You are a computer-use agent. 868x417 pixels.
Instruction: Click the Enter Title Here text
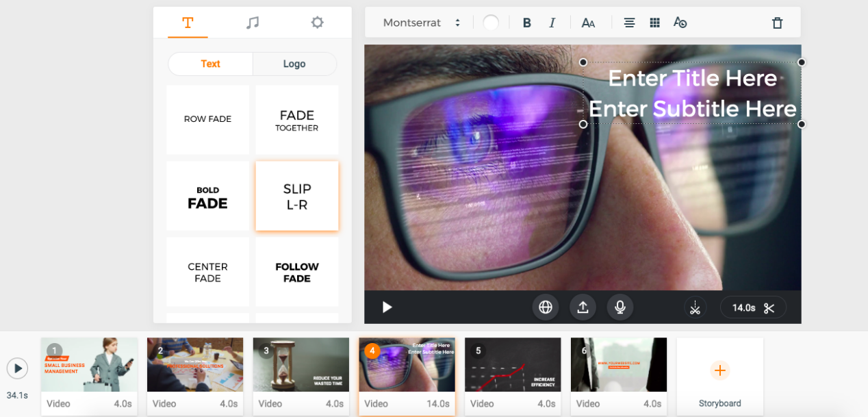point(692,79)
